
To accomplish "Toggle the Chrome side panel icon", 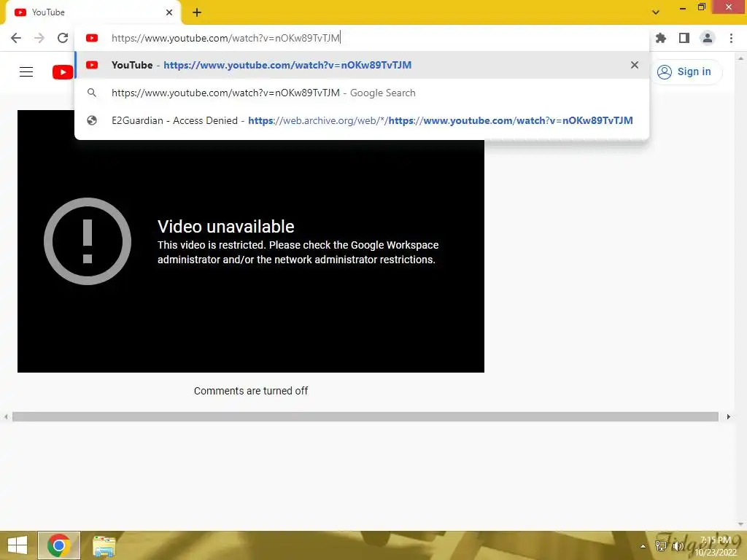I will (x=684, y=38).
